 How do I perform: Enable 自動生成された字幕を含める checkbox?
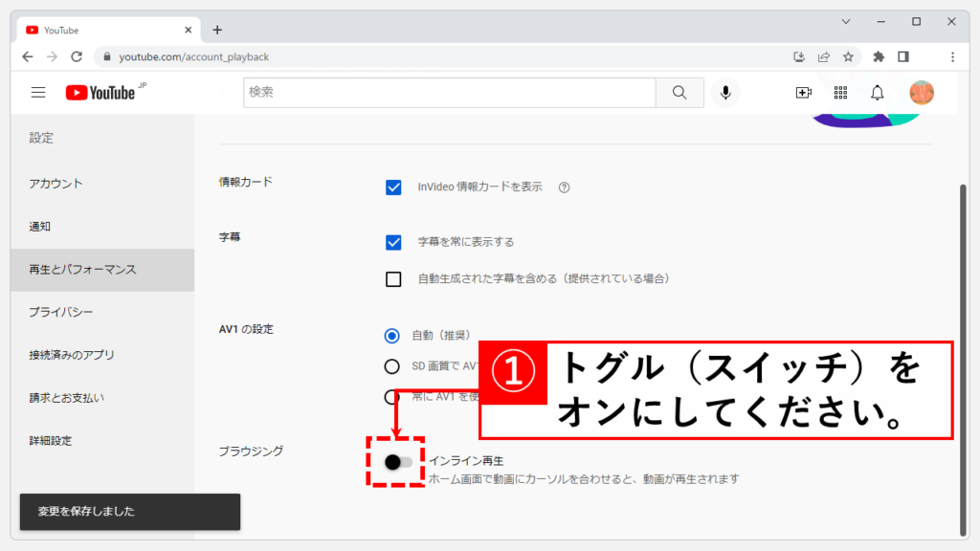(393, 279)
